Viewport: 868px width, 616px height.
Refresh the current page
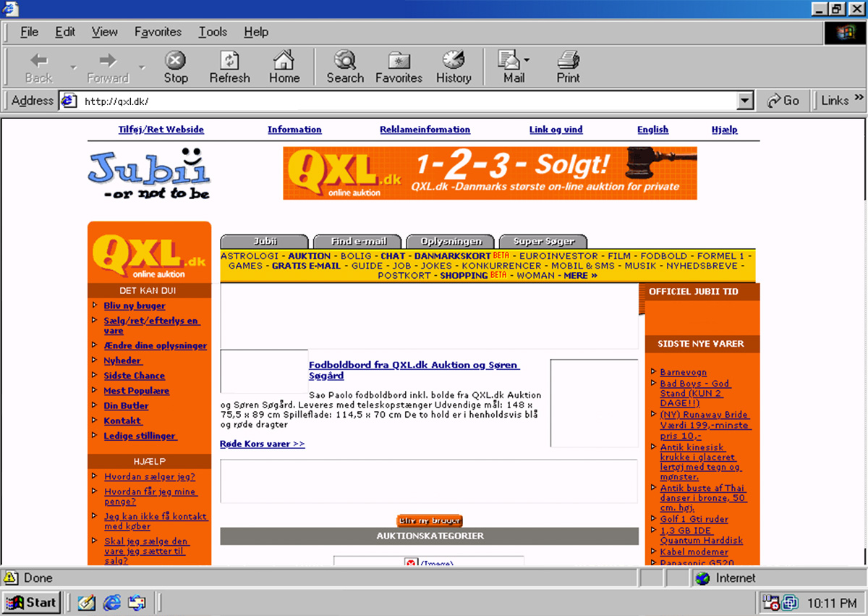(229, 67)
